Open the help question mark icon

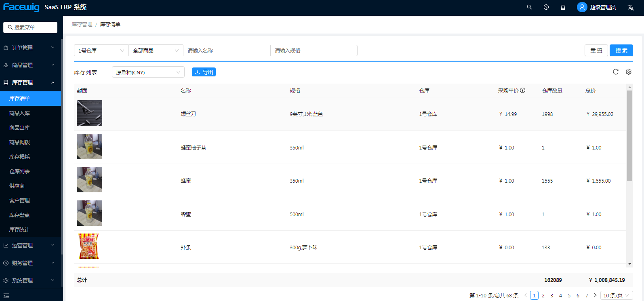(546, 7)
